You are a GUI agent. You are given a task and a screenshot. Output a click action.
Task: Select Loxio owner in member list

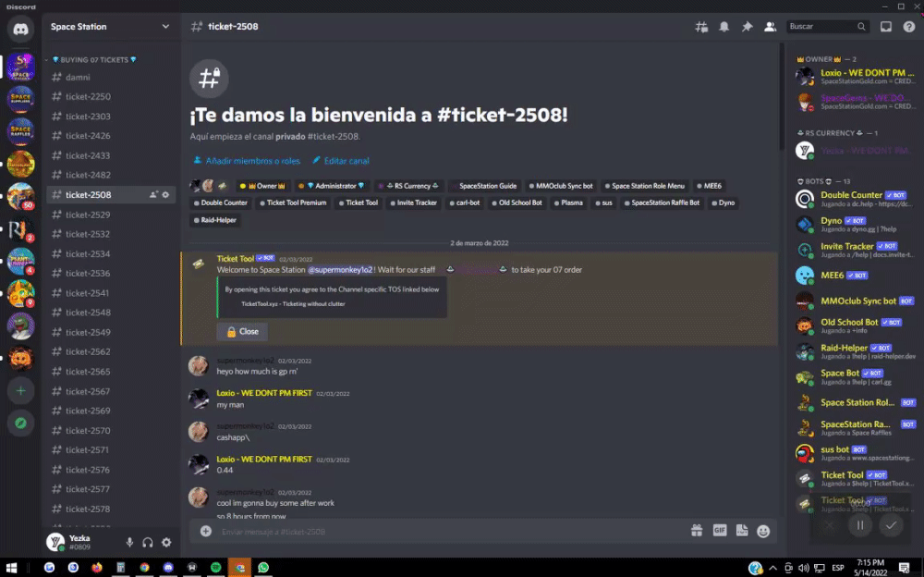pos(855,77)
